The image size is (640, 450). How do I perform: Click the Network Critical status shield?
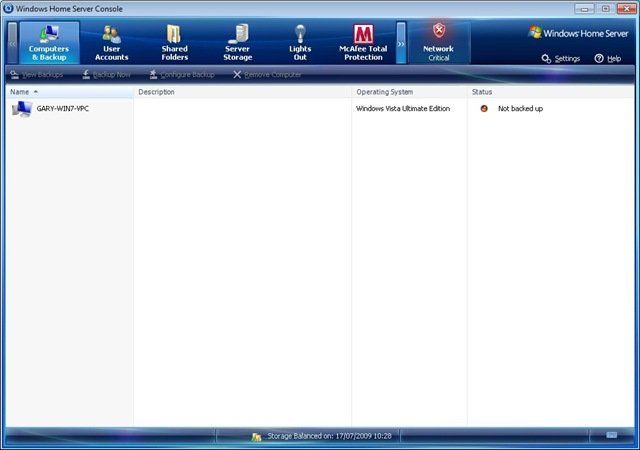(439, 42)
